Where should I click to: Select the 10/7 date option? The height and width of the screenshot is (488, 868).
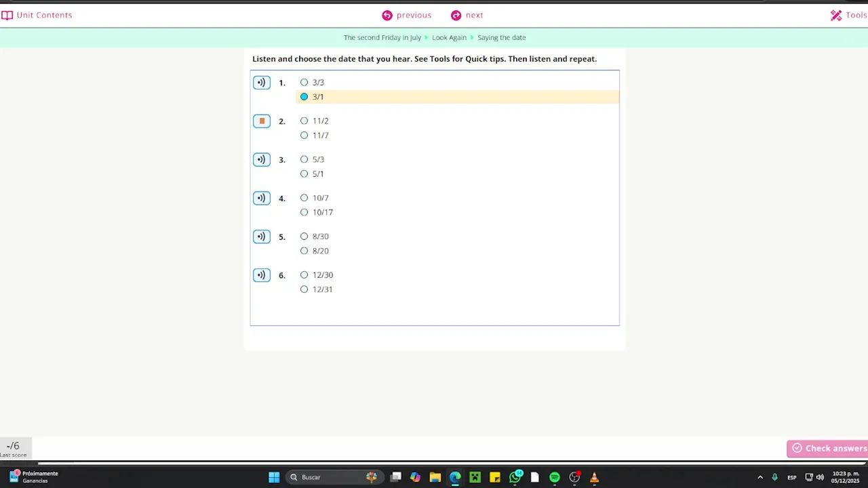[304, 198]
